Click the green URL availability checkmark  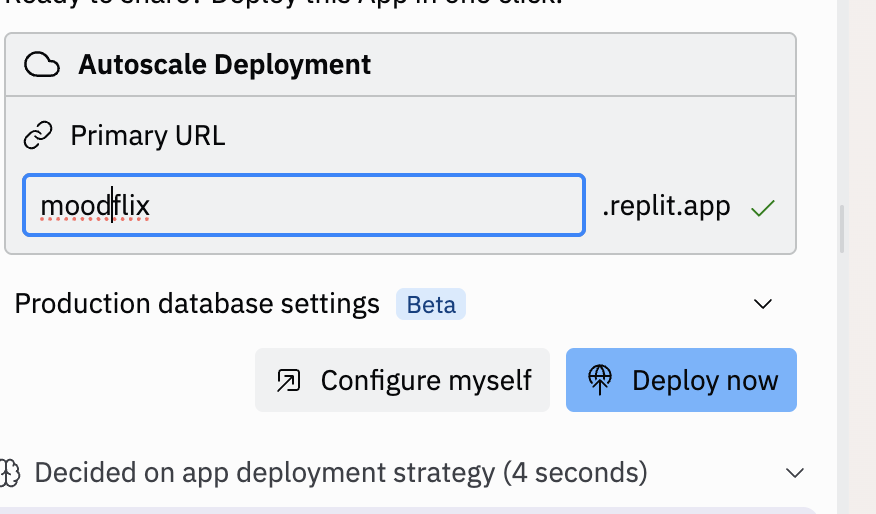pos(763,208)
